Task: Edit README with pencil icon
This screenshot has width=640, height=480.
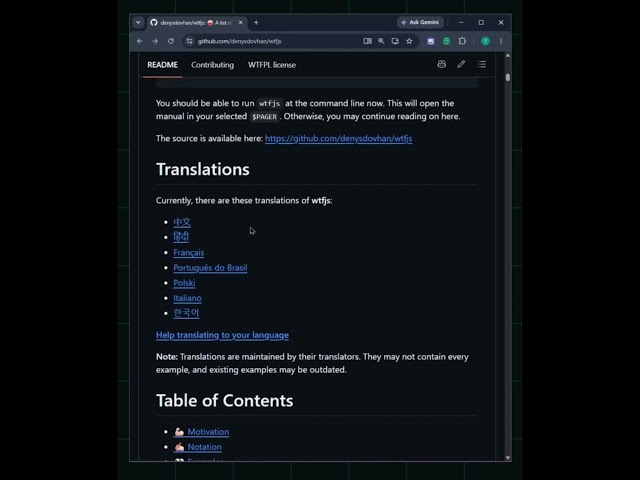Action: (461, 64)
